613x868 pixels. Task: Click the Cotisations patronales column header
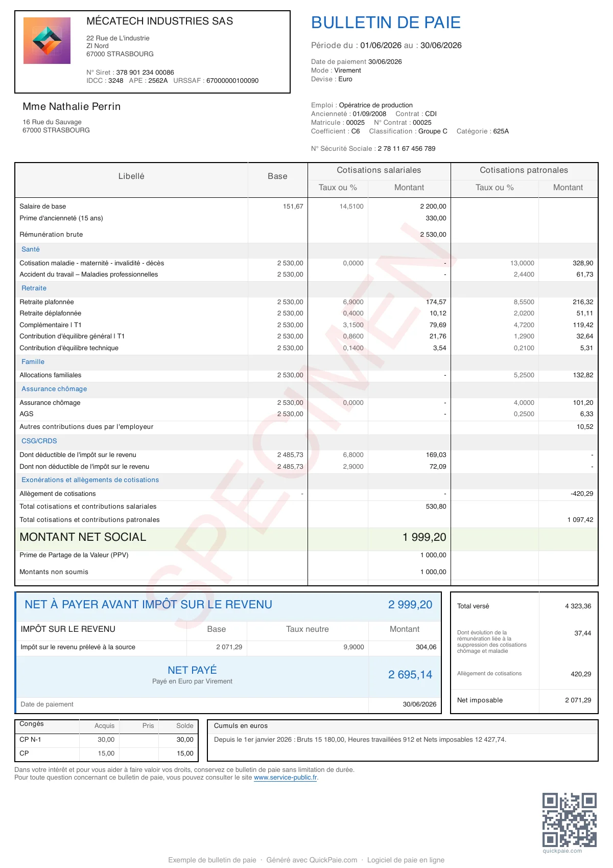(x=524, y=170)
